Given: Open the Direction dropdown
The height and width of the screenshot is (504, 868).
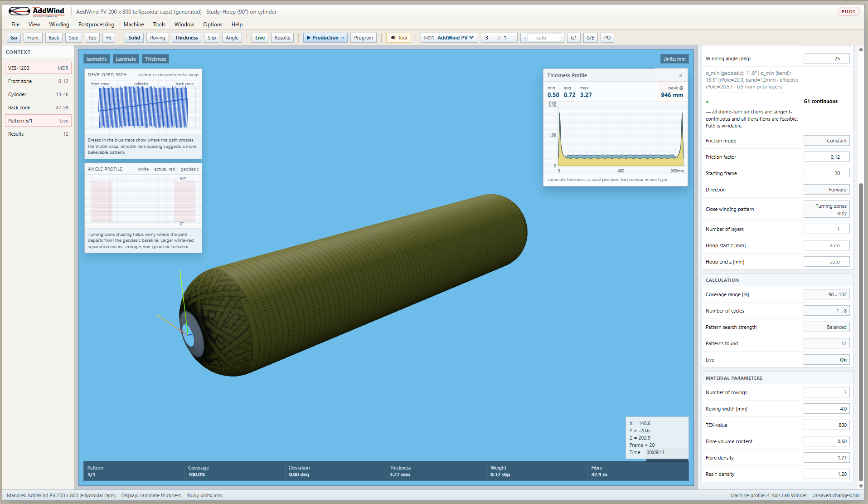Looking at the screenshot, I should pyautogui.click(x=826, y=190).
